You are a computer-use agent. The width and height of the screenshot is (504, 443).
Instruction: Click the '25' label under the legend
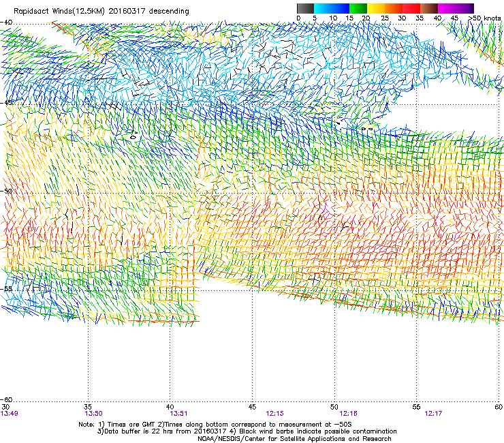[x=385, y=18]
